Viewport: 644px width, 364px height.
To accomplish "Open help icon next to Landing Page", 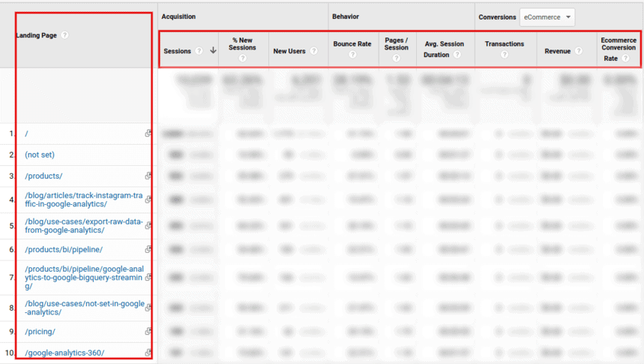I will (64, 35).
